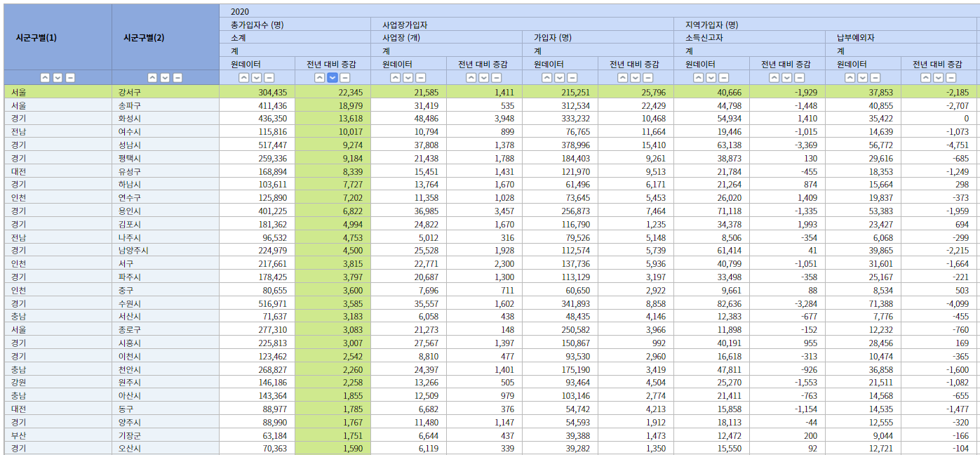This screenshot has height=455, width=980.
Task: Reset sort on 시군구별(1) column
Action: [70, 78]
